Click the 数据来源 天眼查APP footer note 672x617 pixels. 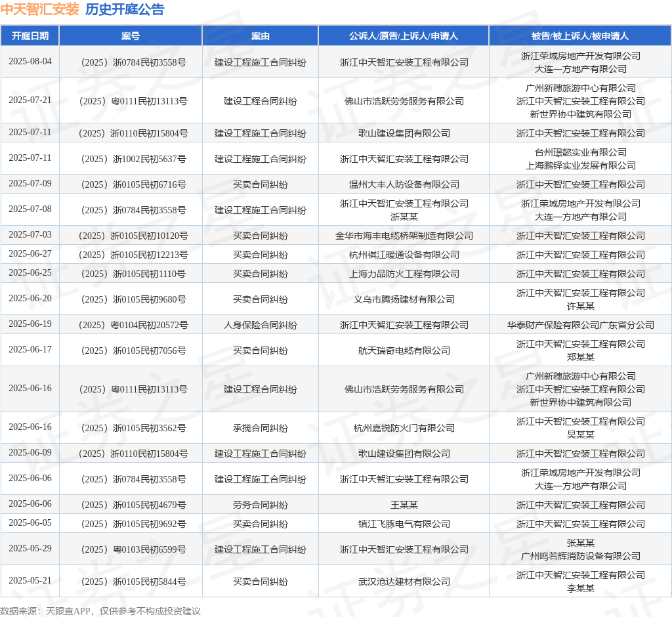(x=100, y=611)
